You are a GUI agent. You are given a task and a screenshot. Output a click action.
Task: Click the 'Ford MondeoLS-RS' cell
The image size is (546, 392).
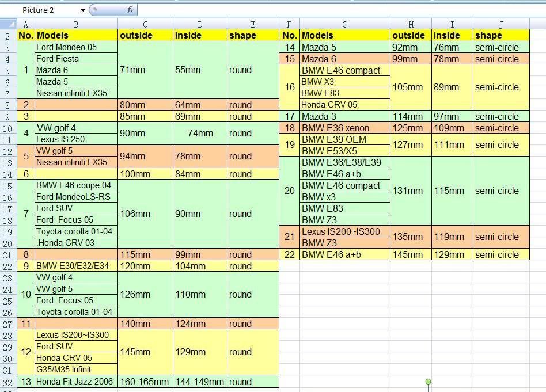click(x=76, y=197)
